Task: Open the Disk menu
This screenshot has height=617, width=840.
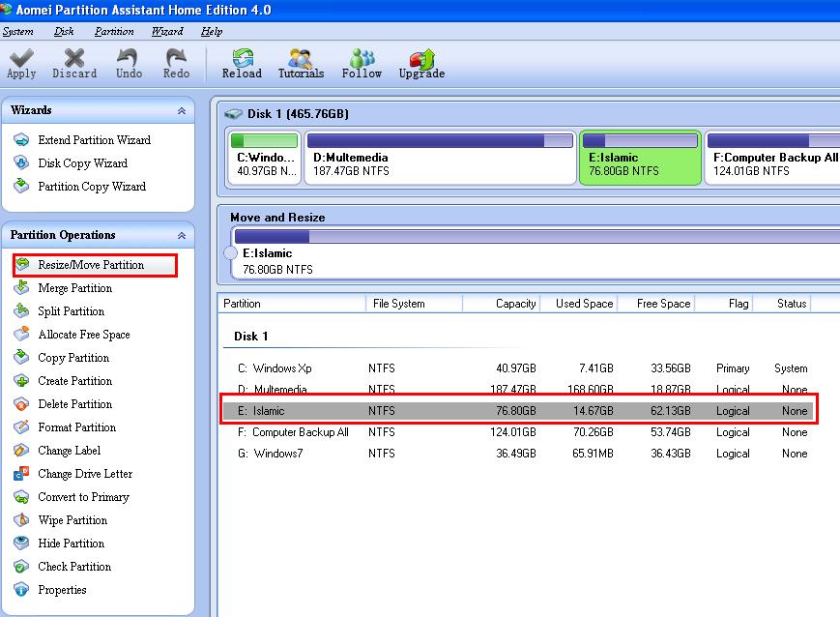Action: click(x=64, y=32)
